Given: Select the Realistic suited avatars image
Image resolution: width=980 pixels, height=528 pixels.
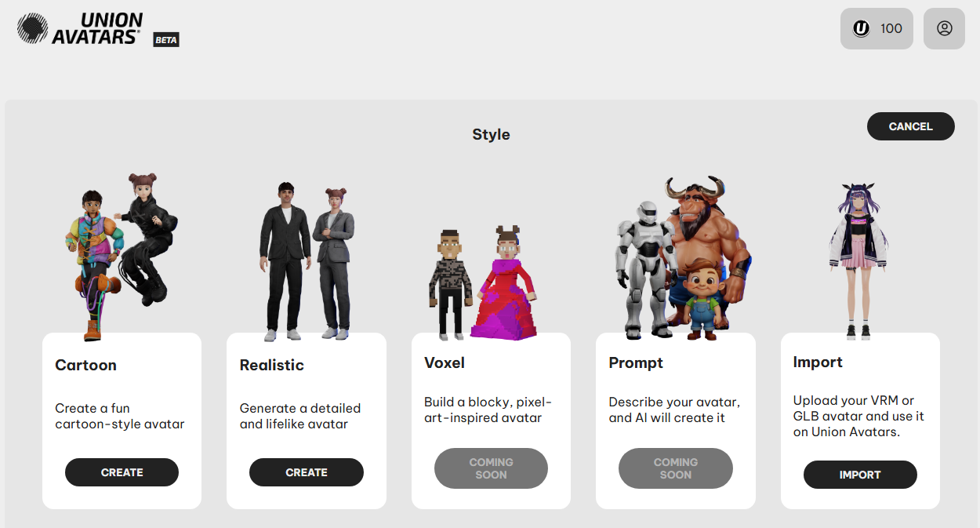Looking at the screenshot, I should (307, 261).
